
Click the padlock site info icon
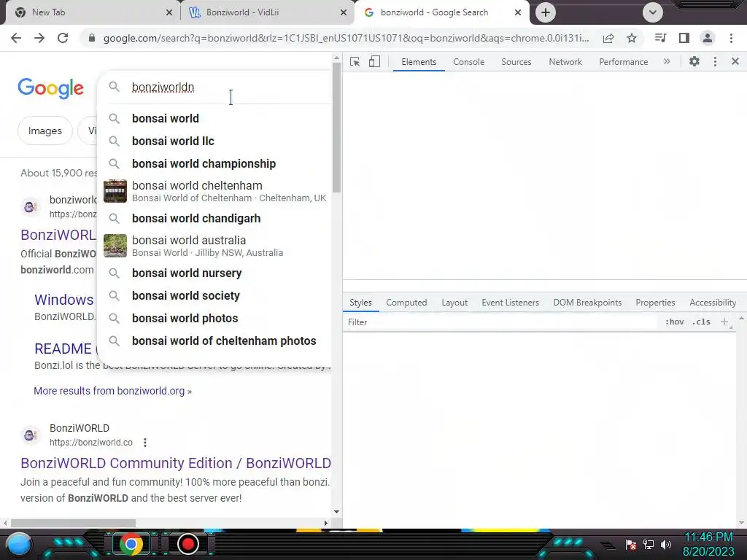[x=92, y=38]
